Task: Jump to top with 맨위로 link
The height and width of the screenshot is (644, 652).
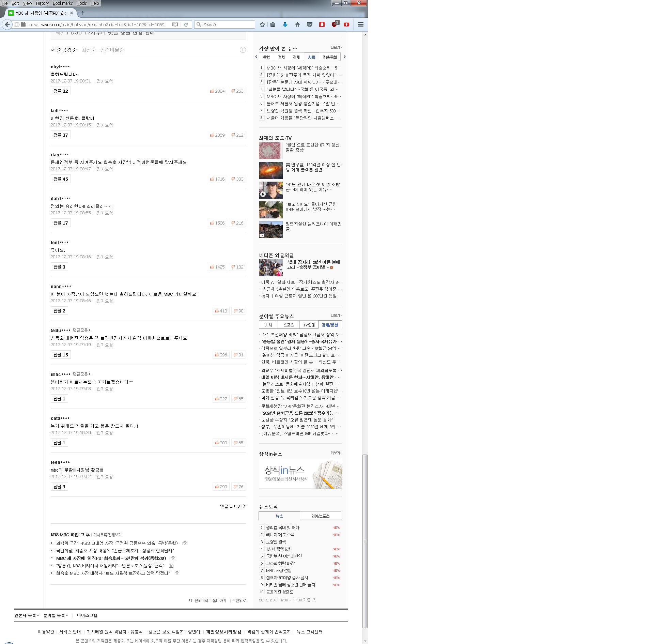Action: pos(239,600)
